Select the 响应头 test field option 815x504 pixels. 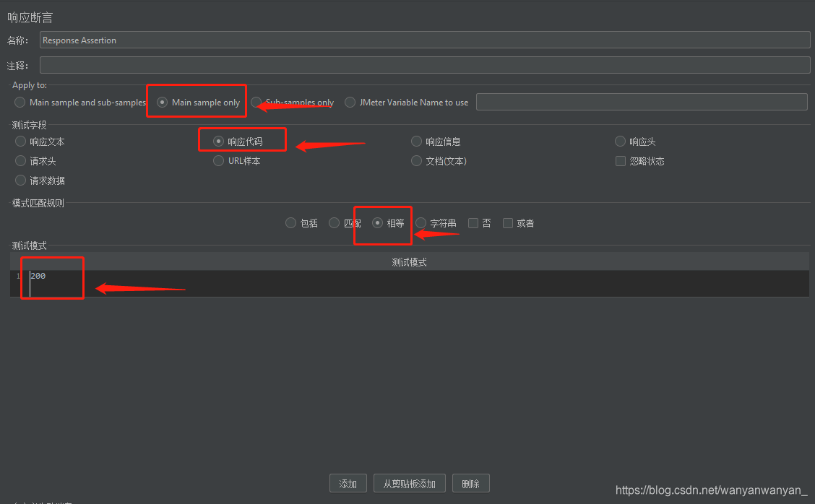click(x=620, y=141)
